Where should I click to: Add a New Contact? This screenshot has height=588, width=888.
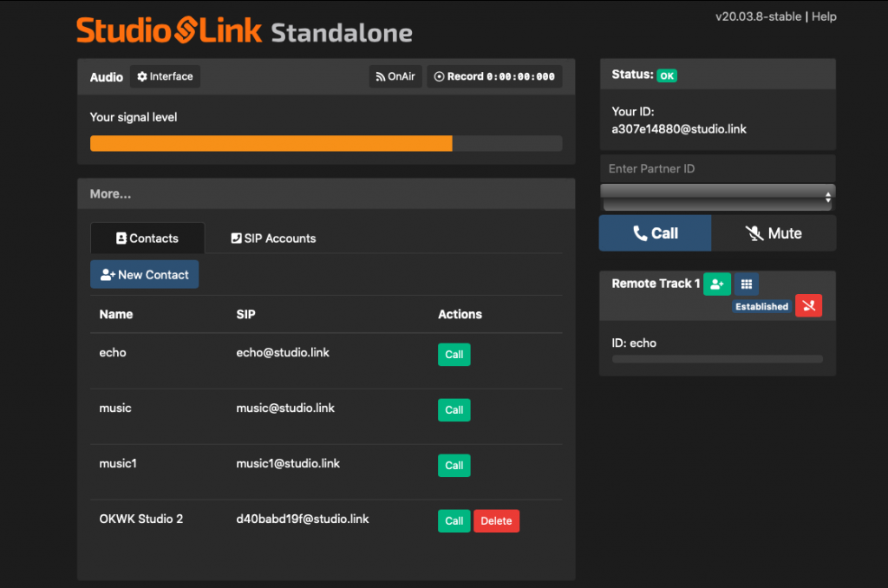(145, 275)
